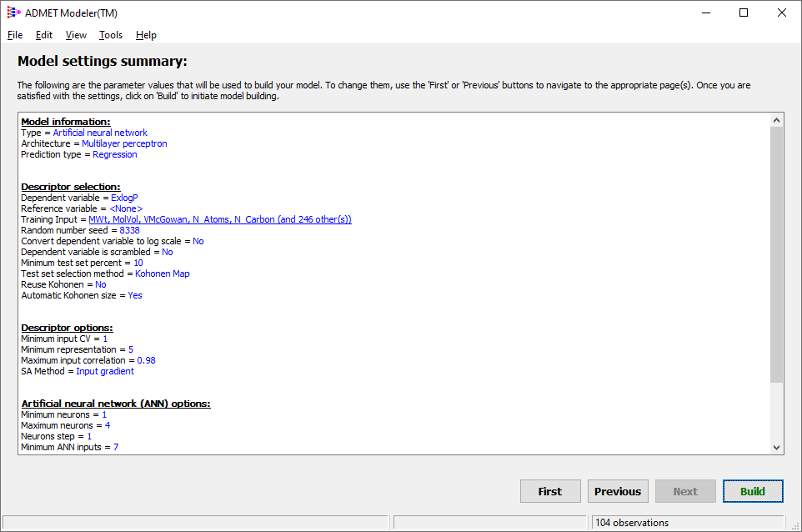Open the File menu
The height and width of the screenshot is (532, 802).
click(x=15, y=35)
